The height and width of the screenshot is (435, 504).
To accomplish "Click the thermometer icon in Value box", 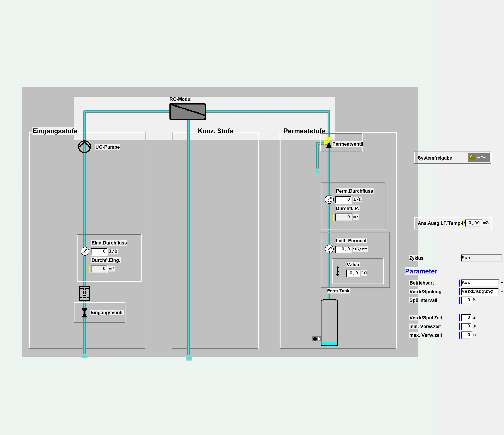I will coord(338,271).
